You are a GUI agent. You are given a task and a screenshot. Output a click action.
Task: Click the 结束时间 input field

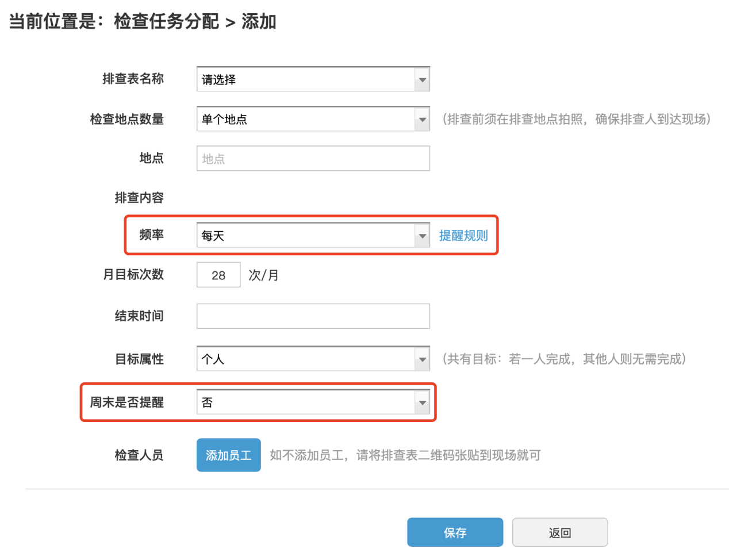[313, 316]
